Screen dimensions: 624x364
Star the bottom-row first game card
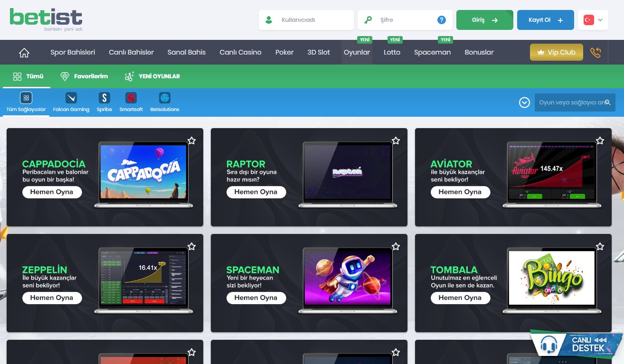[191, 352]
